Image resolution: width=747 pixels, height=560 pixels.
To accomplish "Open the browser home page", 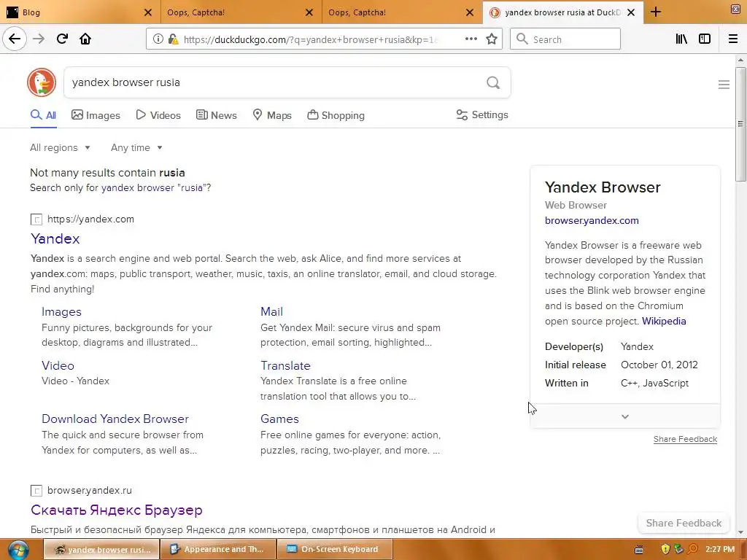I will pos(85,39).
